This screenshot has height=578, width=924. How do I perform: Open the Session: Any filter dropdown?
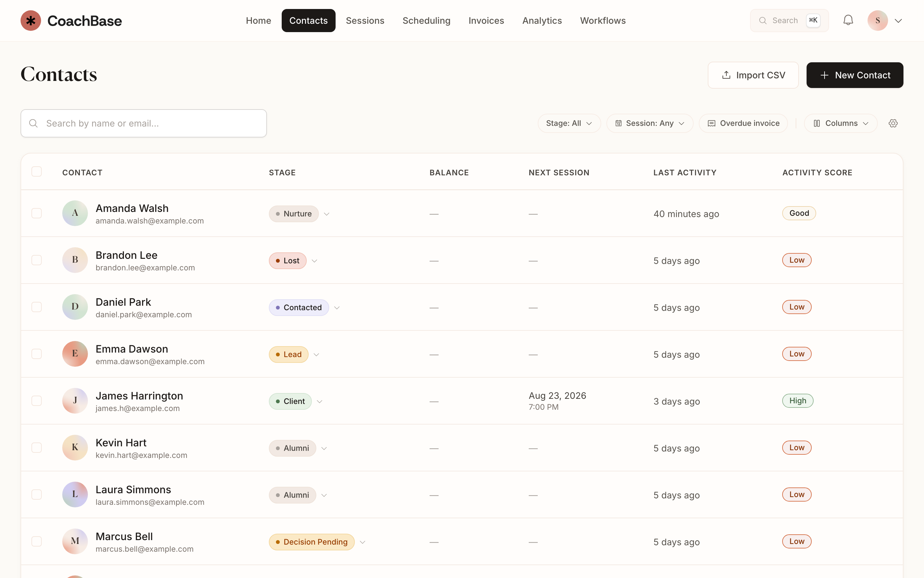click(649, 123)
